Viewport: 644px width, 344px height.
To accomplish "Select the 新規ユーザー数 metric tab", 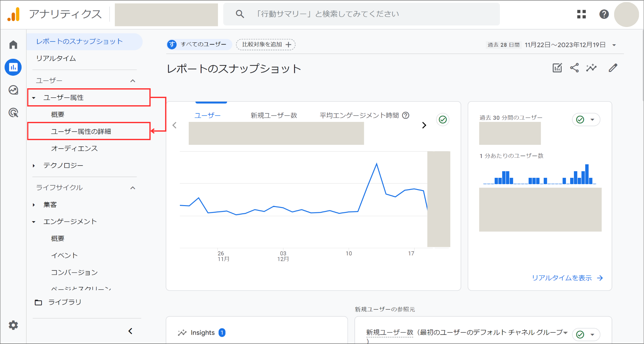I will pyautogui.click(x=274, y=115).
